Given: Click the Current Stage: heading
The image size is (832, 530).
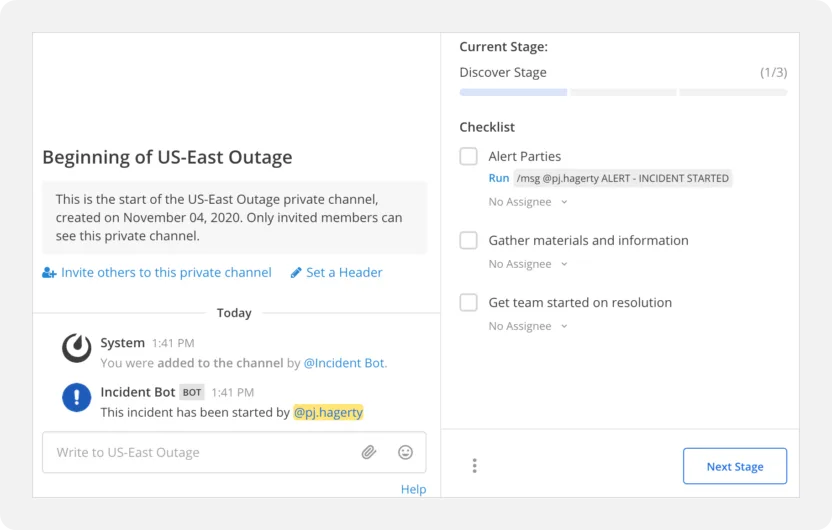Looking at the screenshot, I should [504, 47].
